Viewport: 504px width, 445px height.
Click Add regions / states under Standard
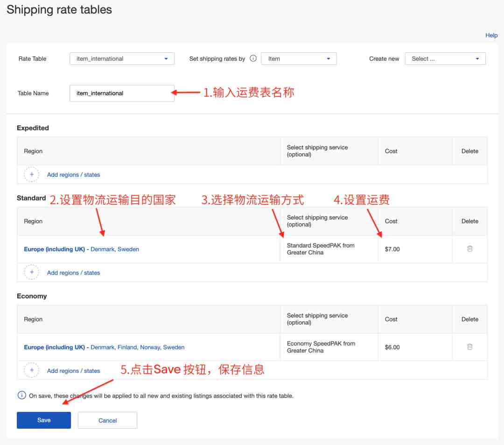(73, 273)
